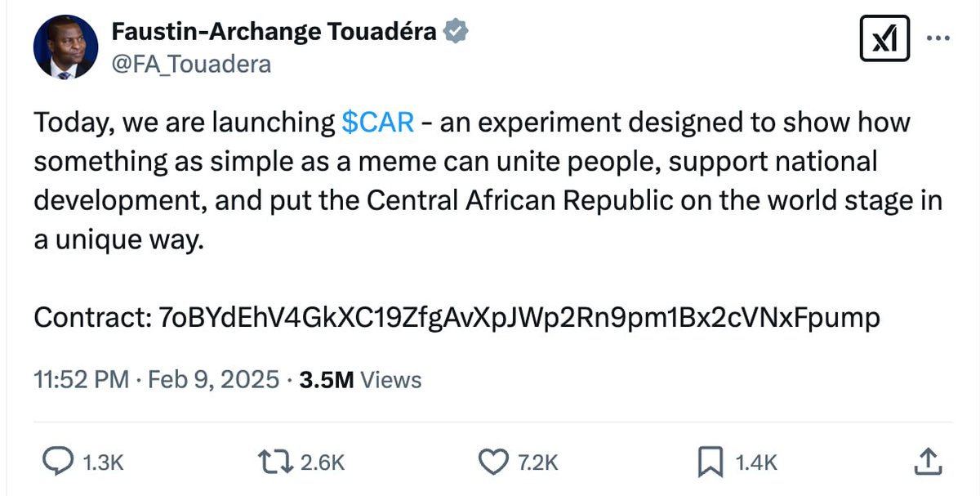
Task: Click the 7.2K likes count
Action: coord(538,462)
